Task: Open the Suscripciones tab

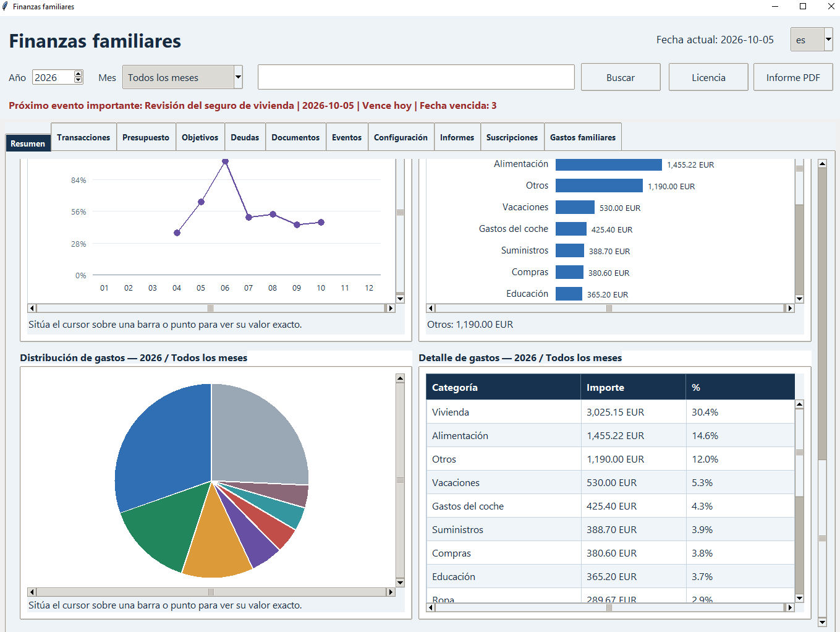Action: coord(512,137)
